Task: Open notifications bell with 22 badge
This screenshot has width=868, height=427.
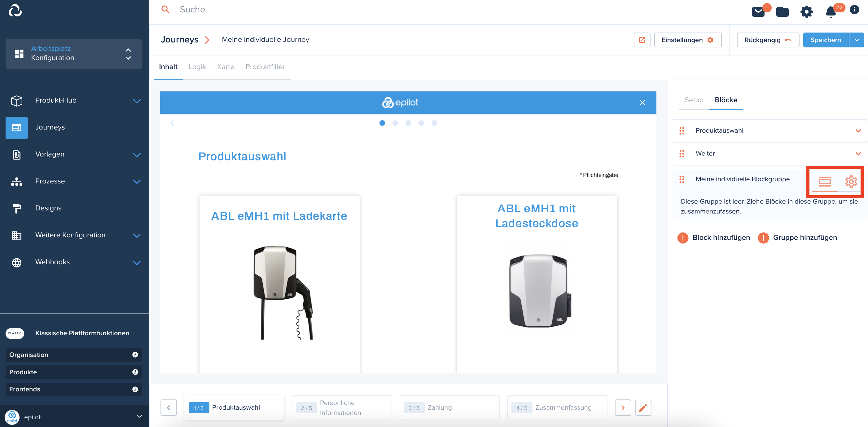Action: pos(831,12)
